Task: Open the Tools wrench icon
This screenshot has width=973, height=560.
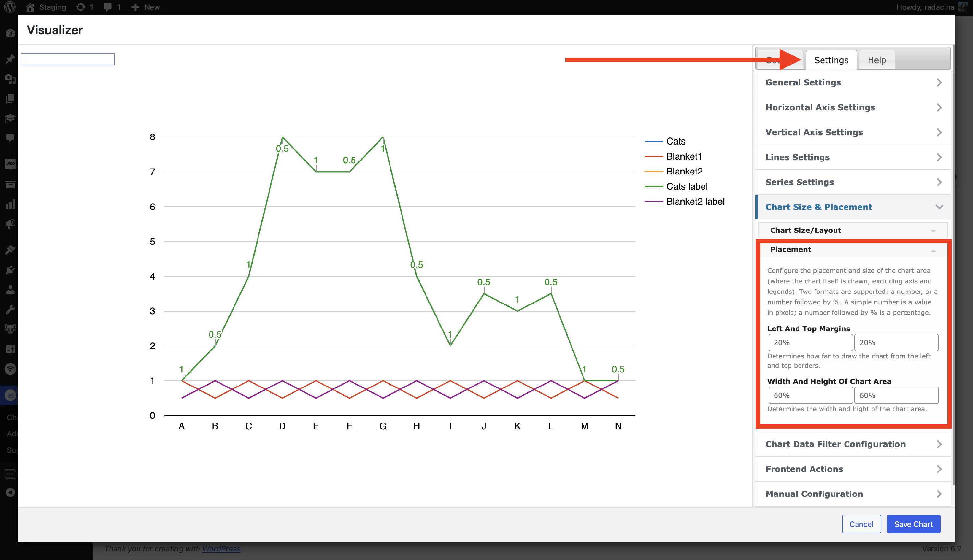Action: [x=10, y=310]
